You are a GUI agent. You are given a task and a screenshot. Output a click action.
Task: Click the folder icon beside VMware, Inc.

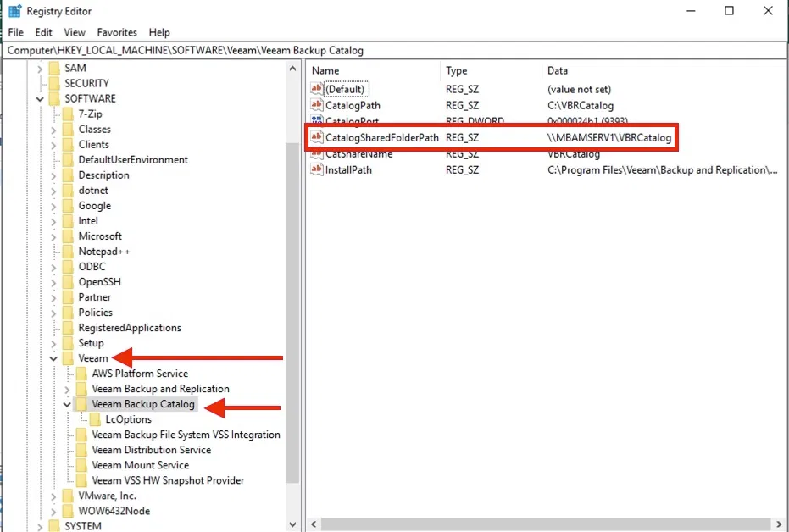click(68, 496)
